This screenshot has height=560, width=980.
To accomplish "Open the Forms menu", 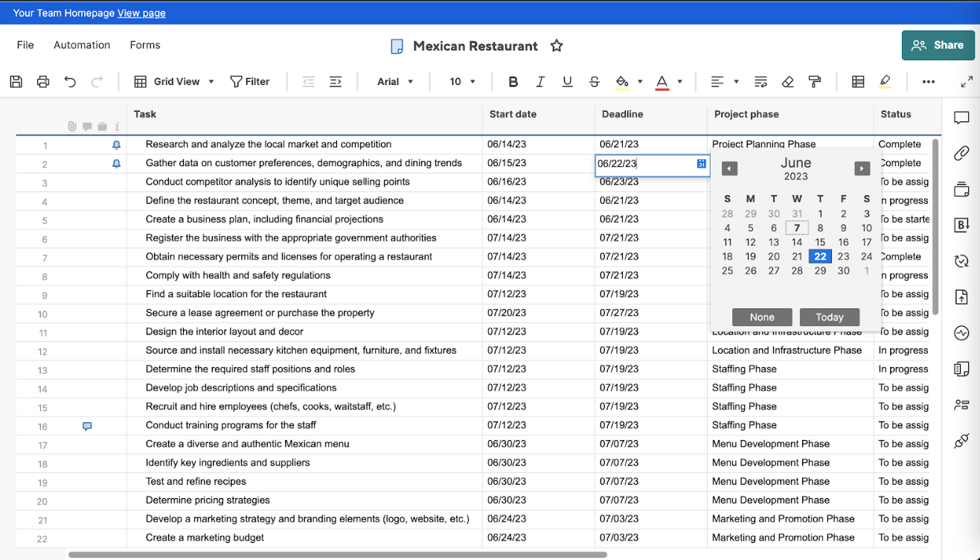I will (x=144, y=45).
